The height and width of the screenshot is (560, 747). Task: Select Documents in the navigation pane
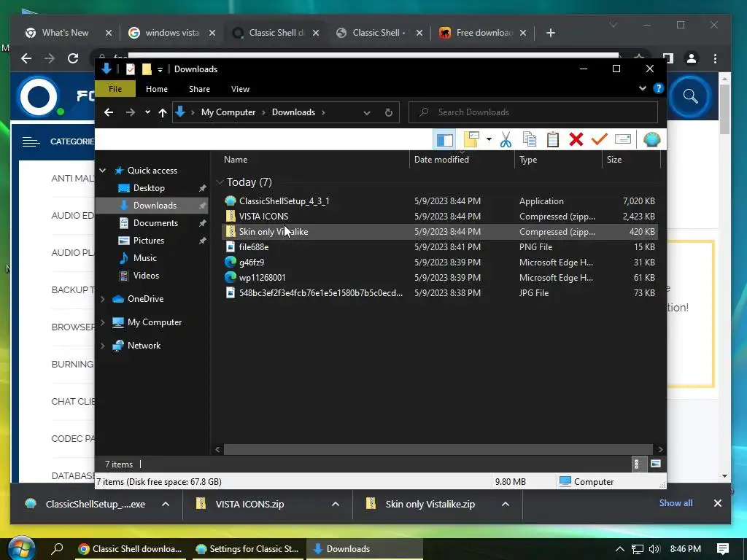pyautogui.click(x=155, y=223)
